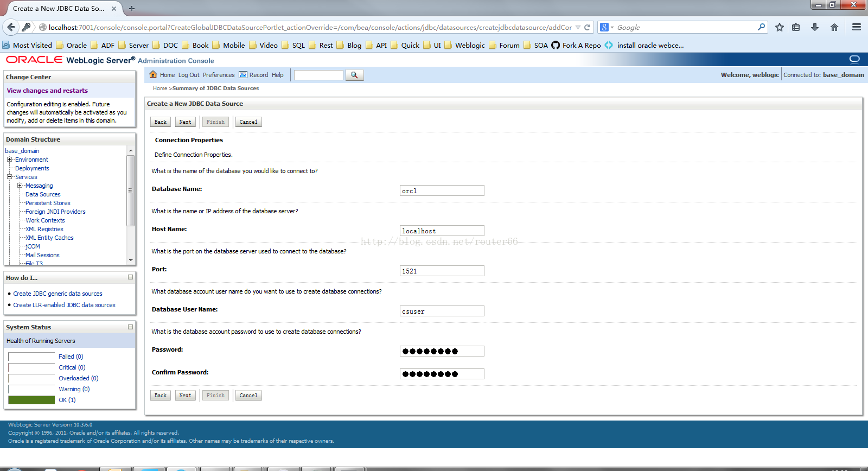Click the Database Name input field
This screenshot has height=471, width=868.
[442, 190]
